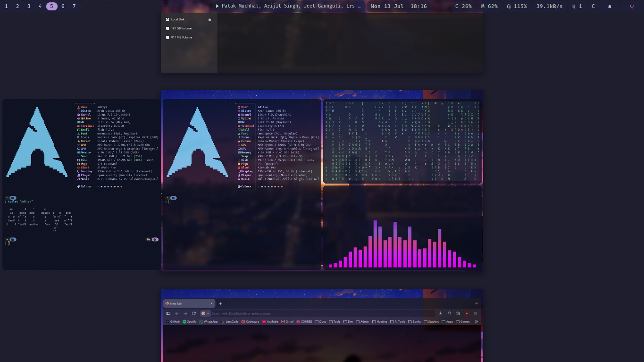
Task: Click the red extension icon in Firefox toolbar
Action: click(467, 313)
